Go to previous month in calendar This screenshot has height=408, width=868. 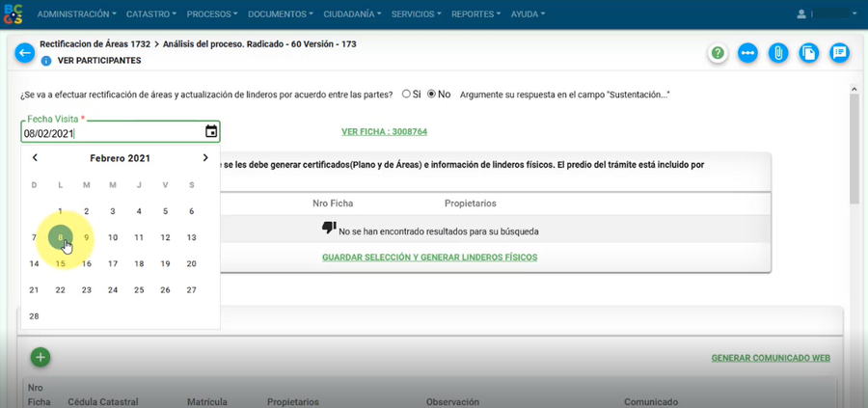pos(35,158)
